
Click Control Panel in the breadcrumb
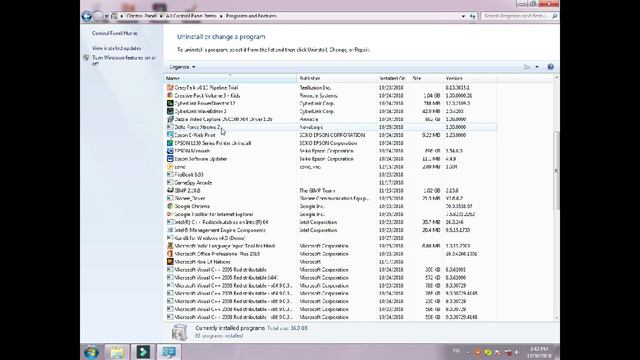141,16
